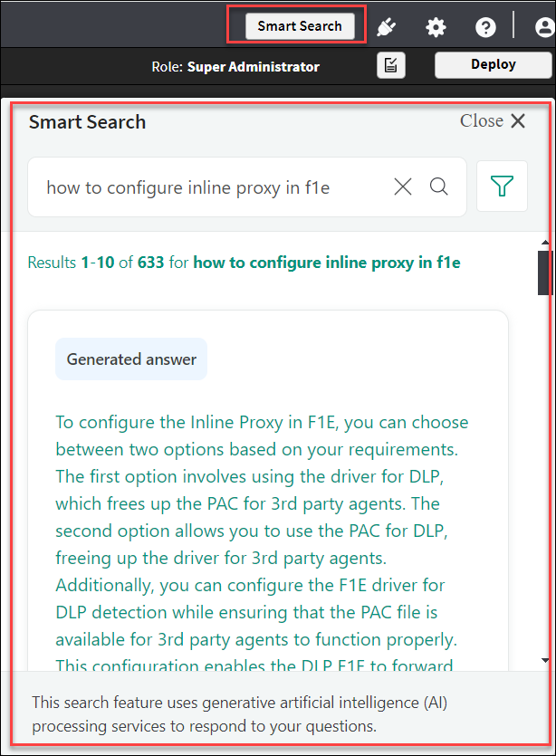556x756 pixels.
Task: Click the Smart Search button in top bar
Action: [299, 25]
